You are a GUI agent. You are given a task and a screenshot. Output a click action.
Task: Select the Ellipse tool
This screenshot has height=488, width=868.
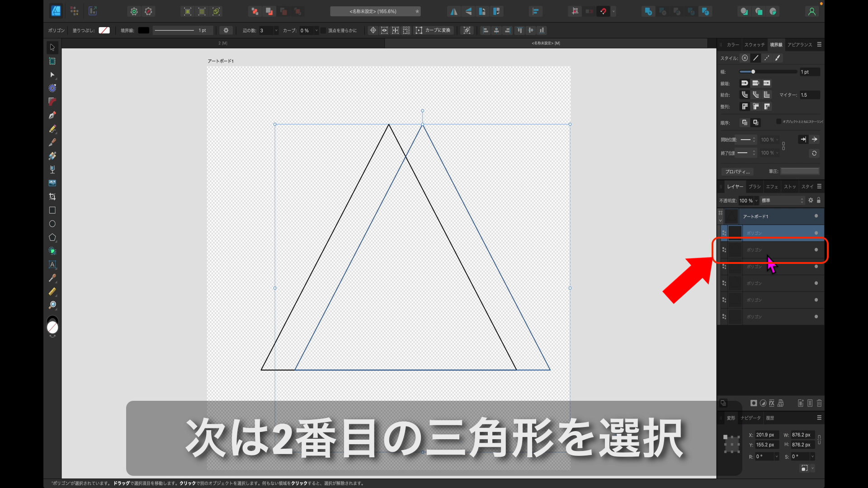(52, 224)
